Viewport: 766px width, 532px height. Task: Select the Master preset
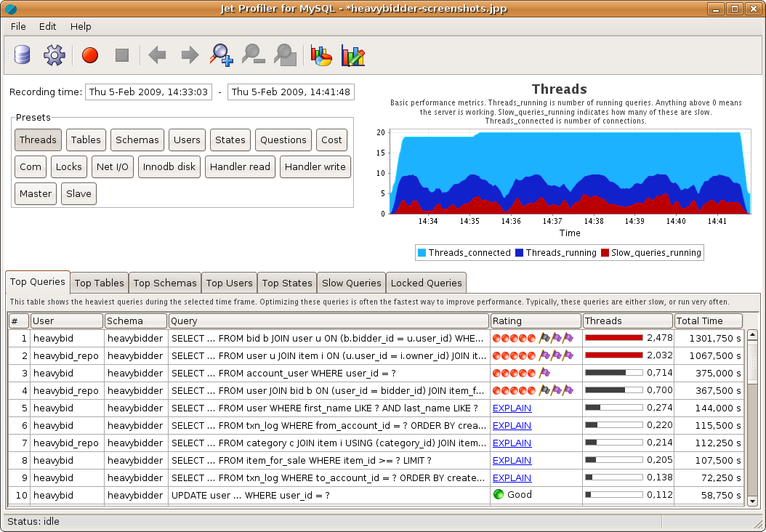tap(36, 193)
